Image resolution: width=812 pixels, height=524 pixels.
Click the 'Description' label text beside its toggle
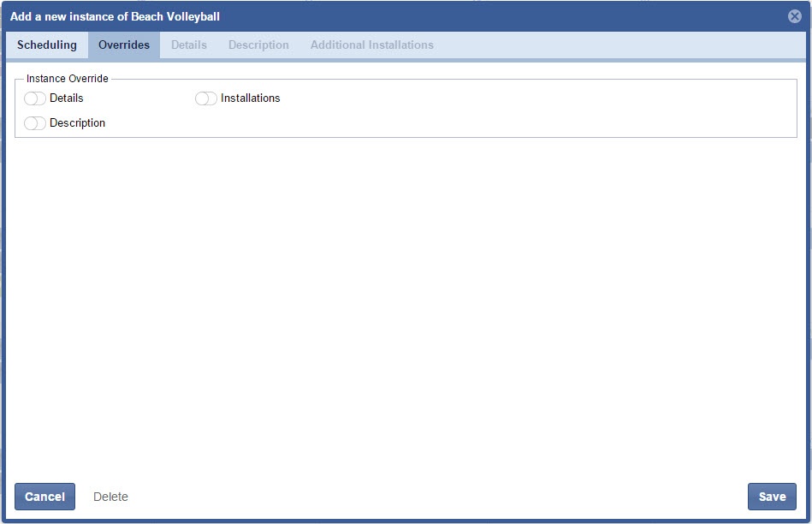pos(77,123)
